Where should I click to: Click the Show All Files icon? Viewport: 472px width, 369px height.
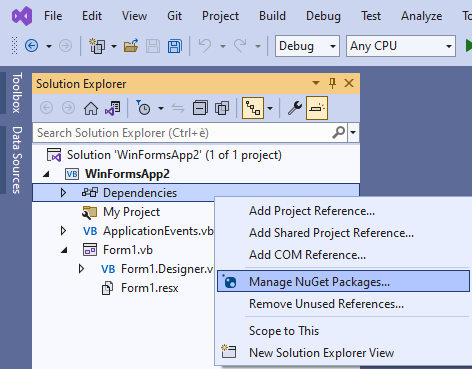click(x=222, y=108)
